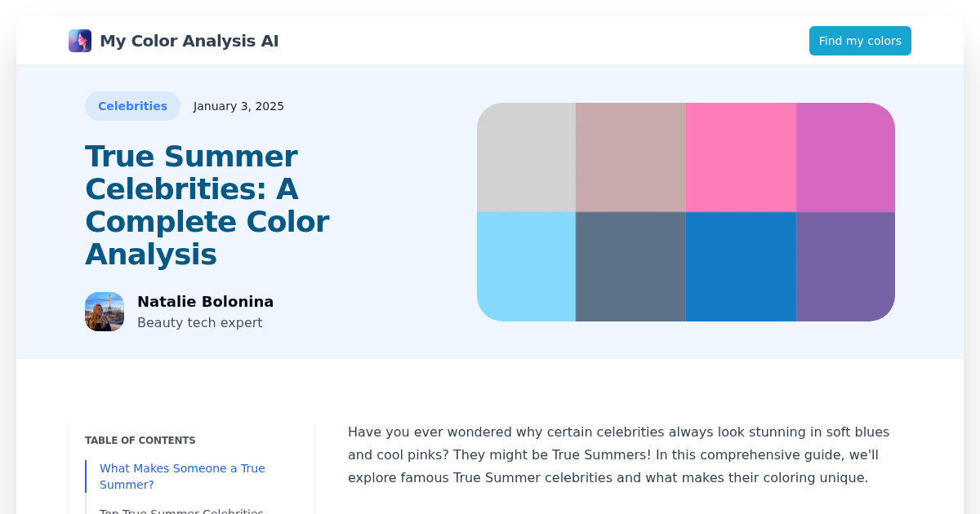Click the Table of Contents heading
The image size is (980, 514).
[x=140, y=440]
